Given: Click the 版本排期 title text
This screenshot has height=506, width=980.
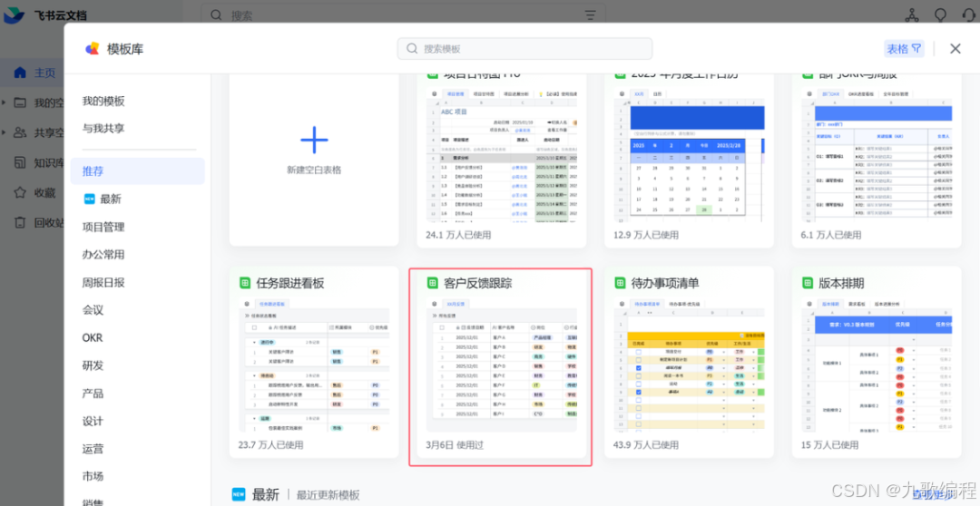Looking at the screenshot, I should 841,283.
